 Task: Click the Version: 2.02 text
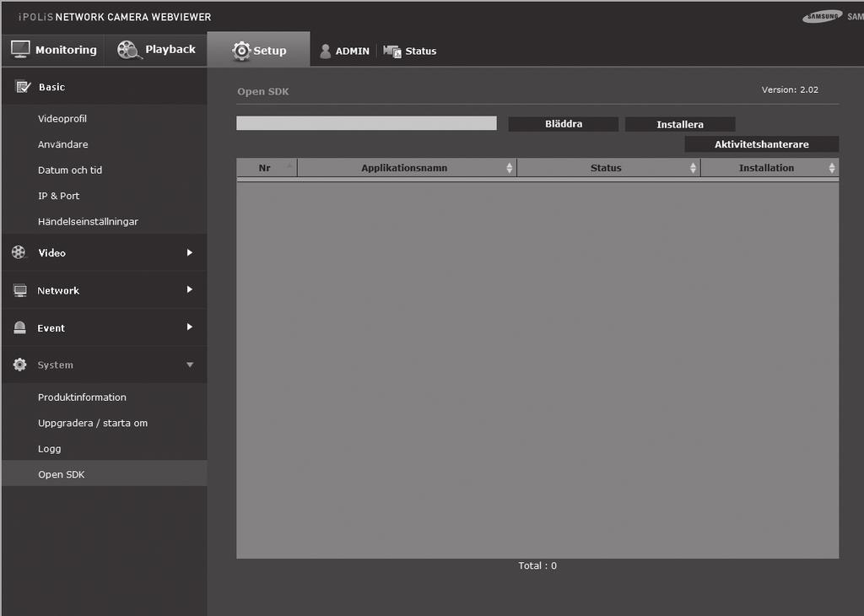coord(790,89)
